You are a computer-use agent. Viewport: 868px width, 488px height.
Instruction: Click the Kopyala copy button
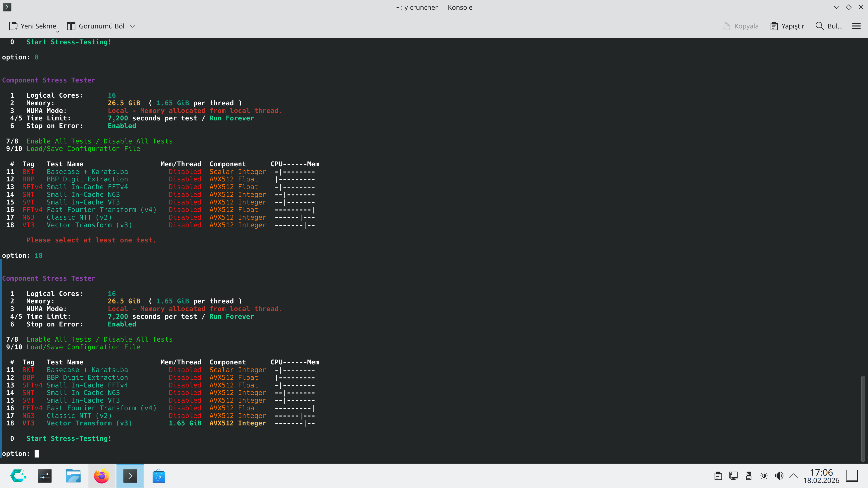(x=740, y=26)
